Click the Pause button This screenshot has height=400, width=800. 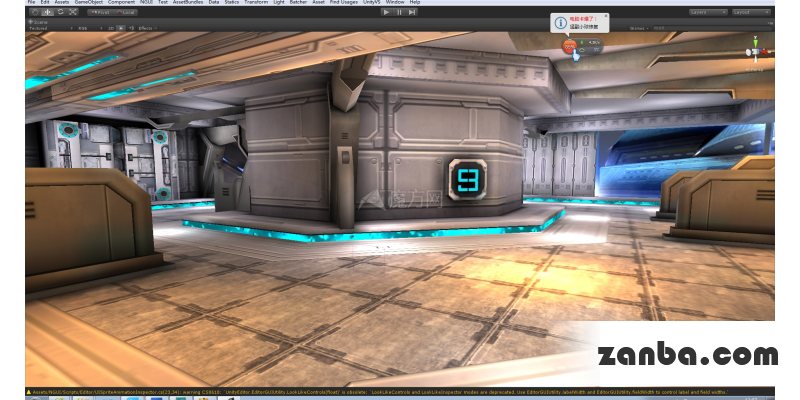(399, 12)
